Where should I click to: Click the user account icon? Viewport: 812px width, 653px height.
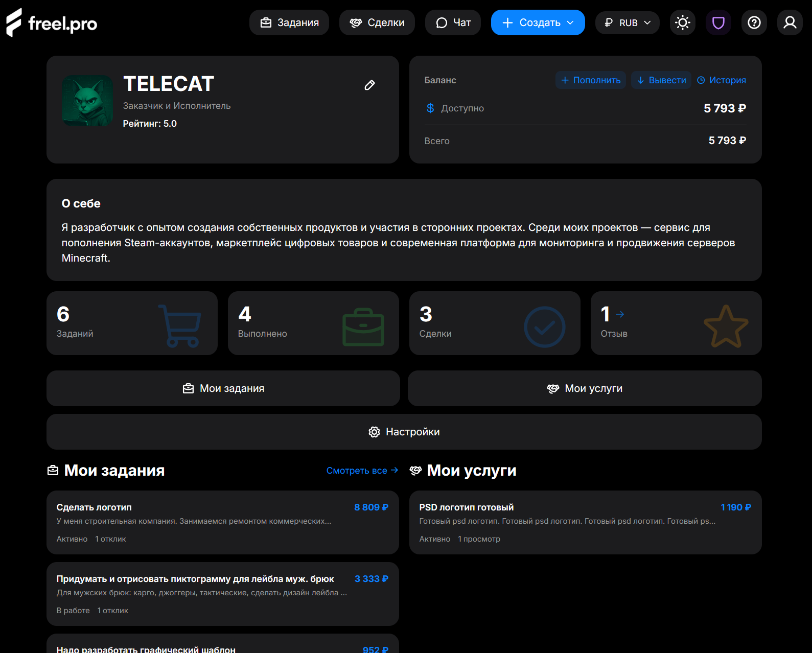pos(790,23)
